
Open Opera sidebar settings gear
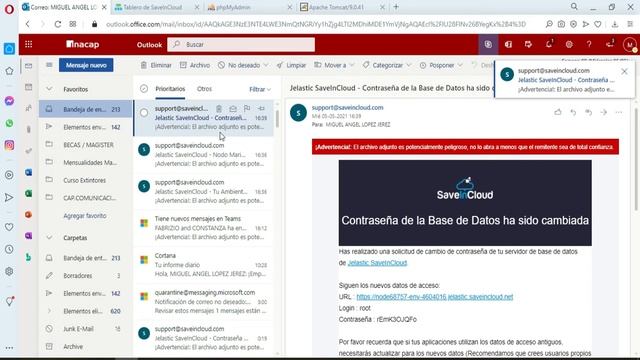click(x=9, y=271)
